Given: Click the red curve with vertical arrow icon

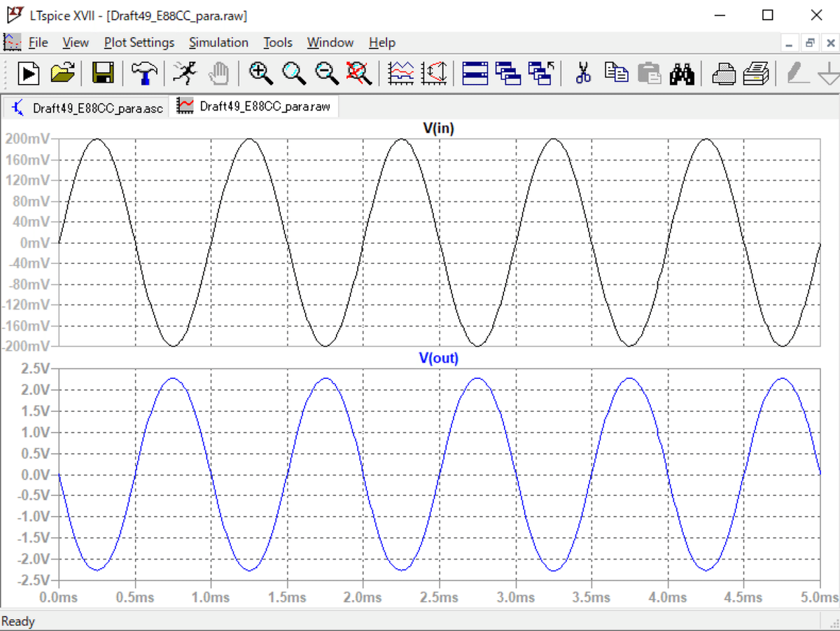Looking at the screenshot, I should 434,72.
